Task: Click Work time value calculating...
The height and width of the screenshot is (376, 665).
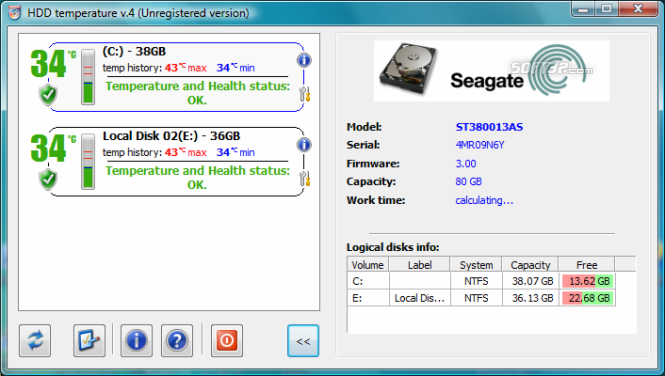Action: tap(484, 200)
